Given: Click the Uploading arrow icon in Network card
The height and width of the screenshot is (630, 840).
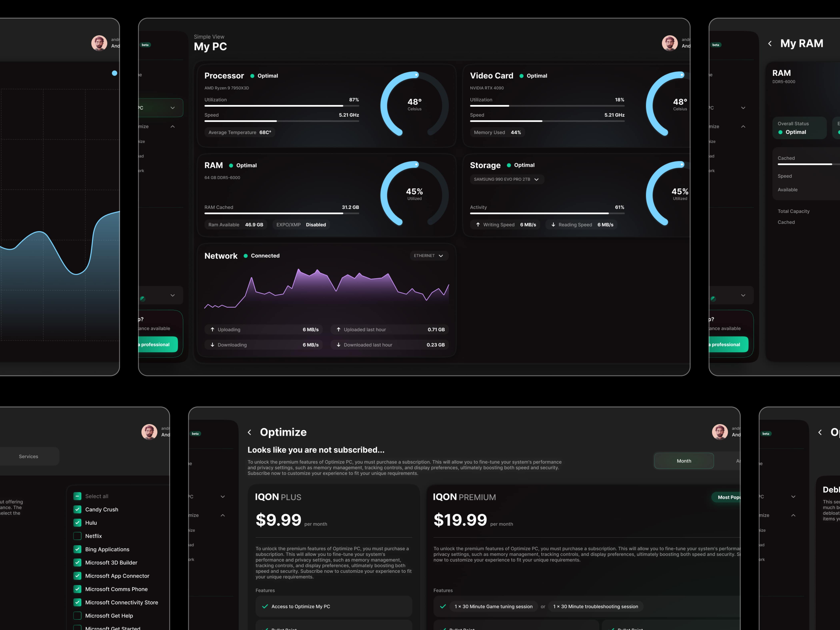Looking at the screenshot, I should (213, 330).
